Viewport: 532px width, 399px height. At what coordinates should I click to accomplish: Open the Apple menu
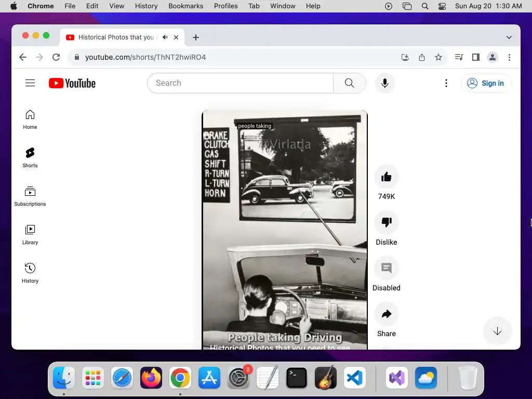point(14,6)
